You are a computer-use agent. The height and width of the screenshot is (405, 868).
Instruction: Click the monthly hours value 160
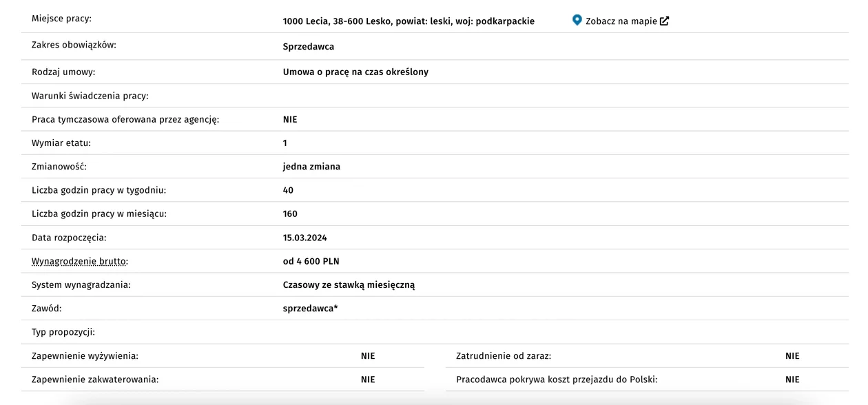click(x=290, y=214)
